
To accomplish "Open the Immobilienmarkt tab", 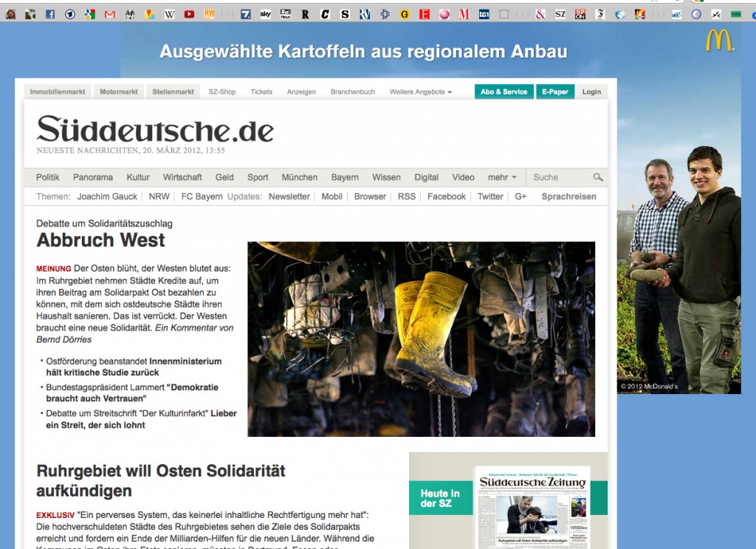I will pyautogui.click(x=58, y=91).
